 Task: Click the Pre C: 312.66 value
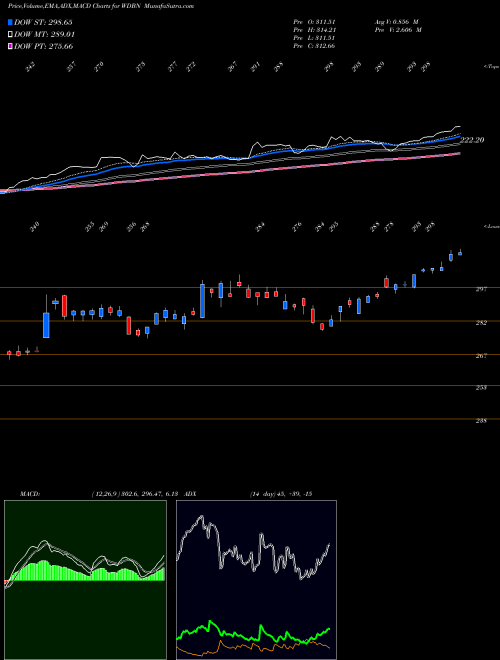click(x=314, y=46)
